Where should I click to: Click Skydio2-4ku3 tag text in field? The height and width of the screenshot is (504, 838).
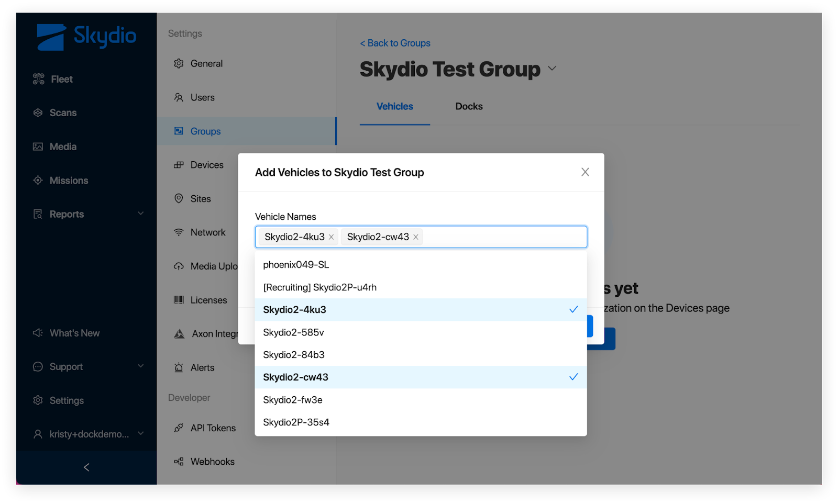tap(294, 237)
